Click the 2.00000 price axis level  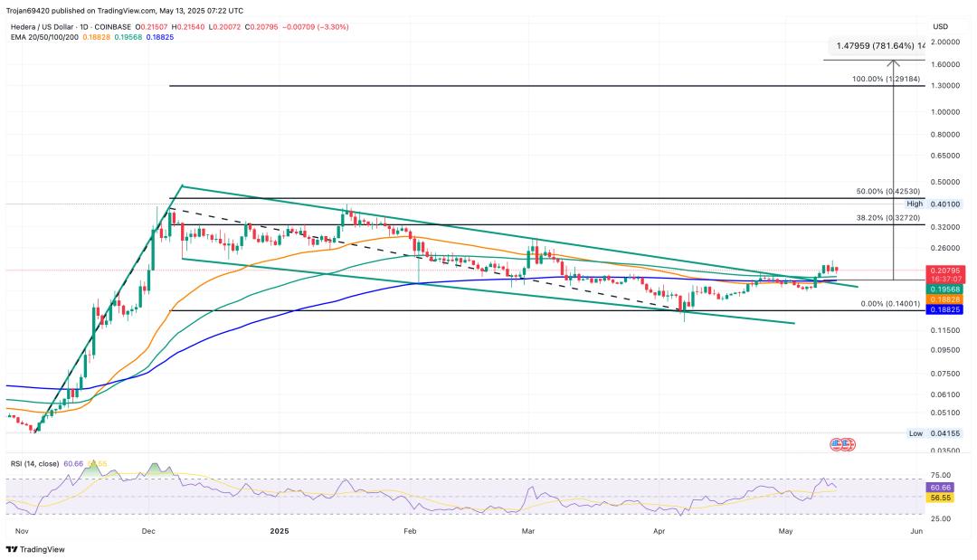click(x=945, y=42)
